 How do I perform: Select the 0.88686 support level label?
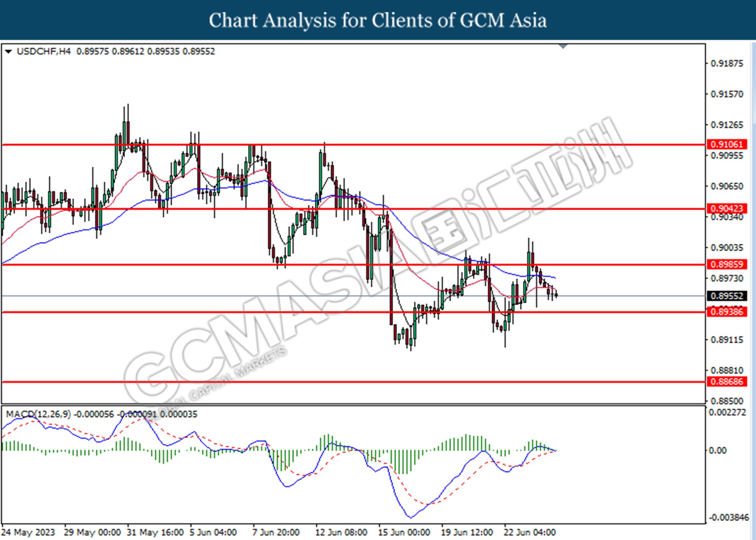[x=727, y=382]
